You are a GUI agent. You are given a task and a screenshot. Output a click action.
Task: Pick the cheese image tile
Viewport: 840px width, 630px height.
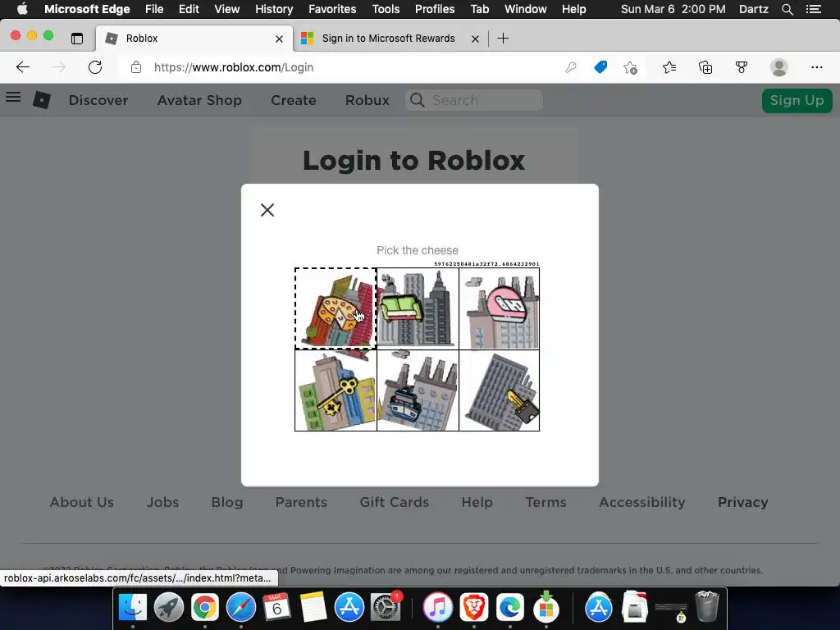(336, 308)
